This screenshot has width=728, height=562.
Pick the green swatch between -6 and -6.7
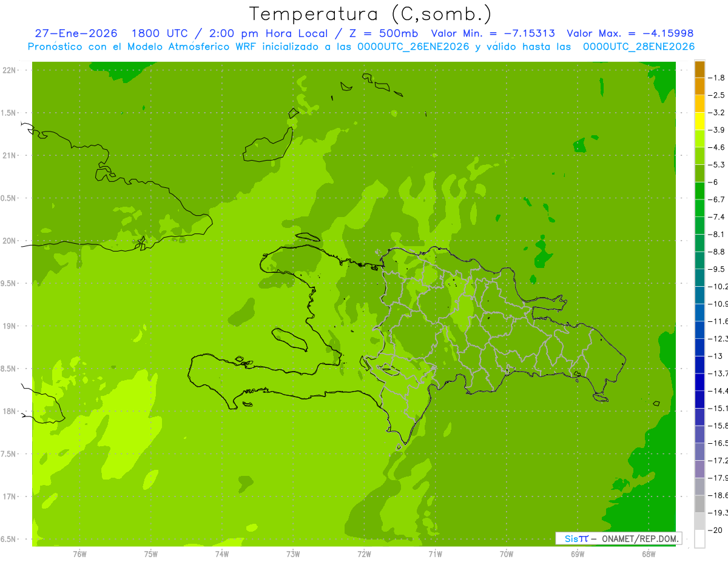[x=699, y=191]
